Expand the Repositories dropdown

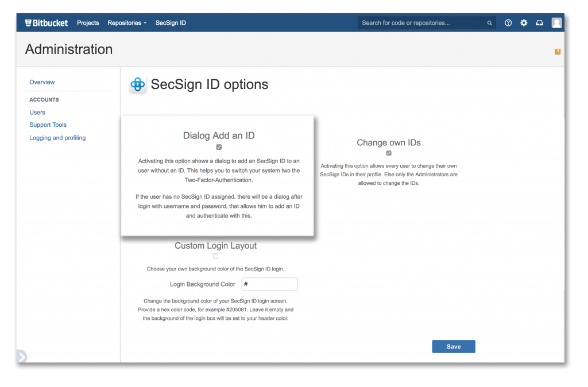coord(126,22)
